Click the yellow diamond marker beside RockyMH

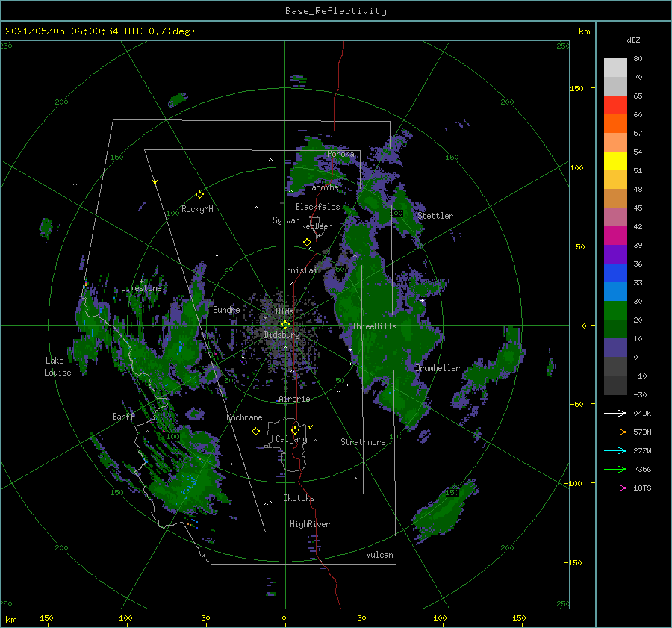[x=199, y=195]
